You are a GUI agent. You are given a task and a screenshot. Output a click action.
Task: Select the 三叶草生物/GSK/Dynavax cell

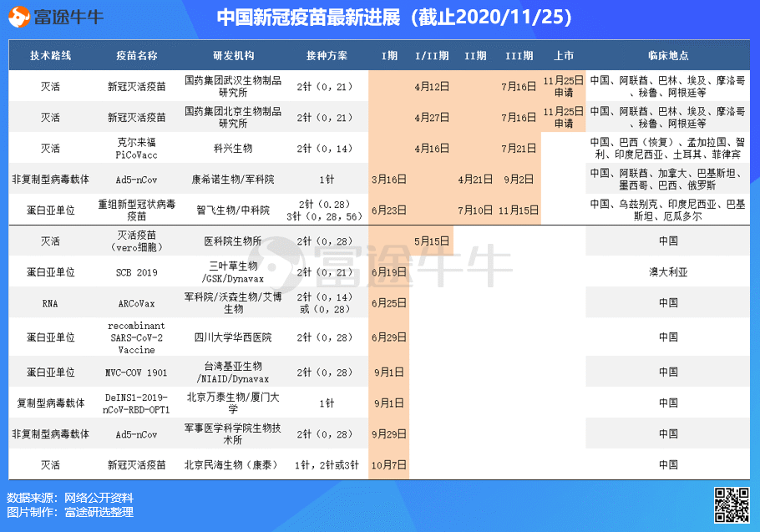233,272
